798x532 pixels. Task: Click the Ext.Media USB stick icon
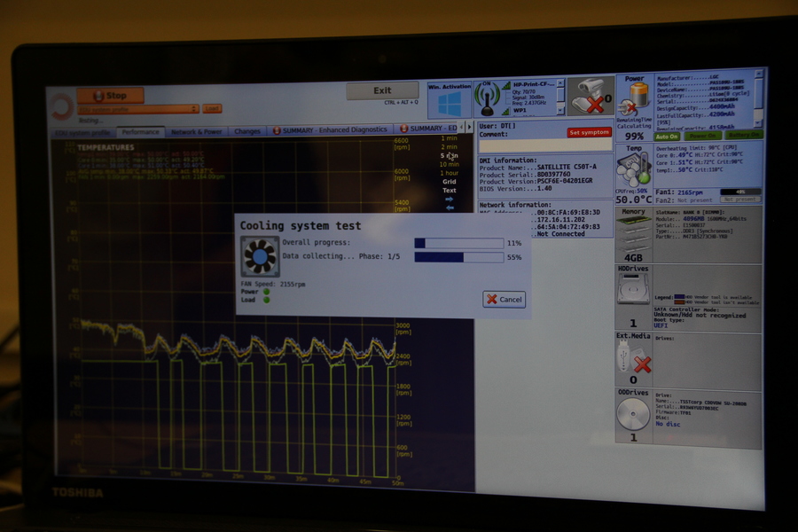pyautogui.click(x=632, y=356)
